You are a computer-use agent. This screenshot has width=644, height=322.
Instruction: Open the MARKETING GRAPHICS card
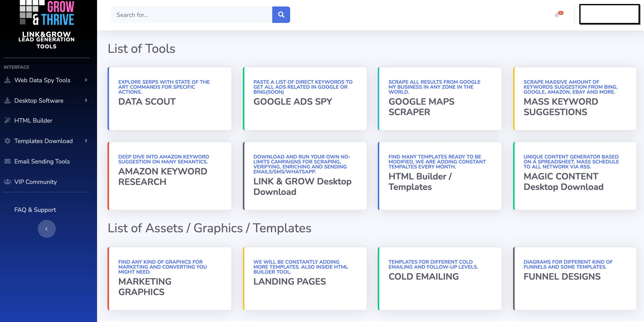coord(170,279)
